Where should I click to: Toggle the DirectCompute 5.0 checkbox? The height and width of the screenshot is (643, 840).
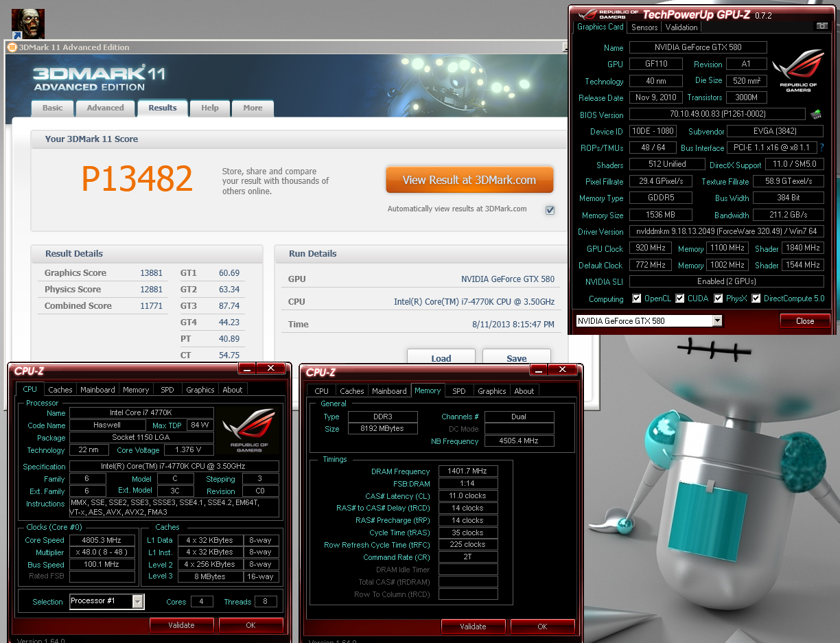(x=756, y=299)
